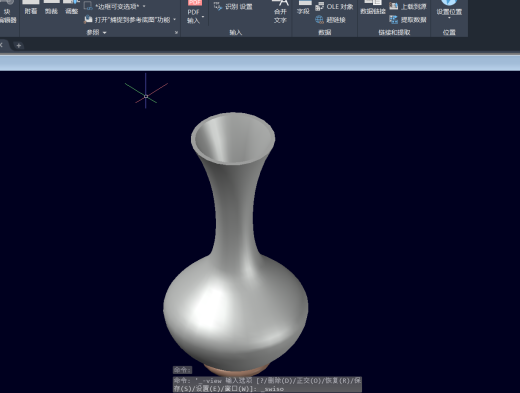This screenshot has width=520, height=393.
Task: Open the Data Link (数据链接) manager
Action: tap(372, 8)
